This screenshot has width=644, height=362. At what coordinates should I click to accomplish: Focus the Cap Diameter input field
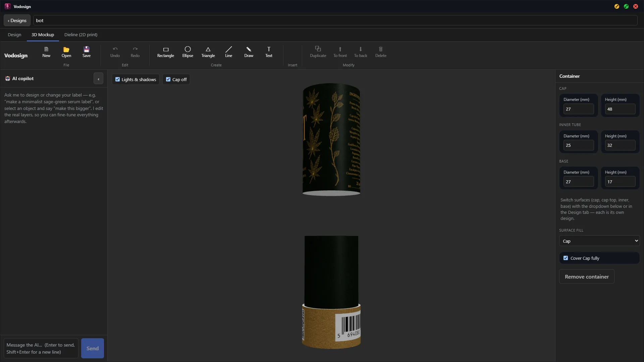tap(578, 109)
